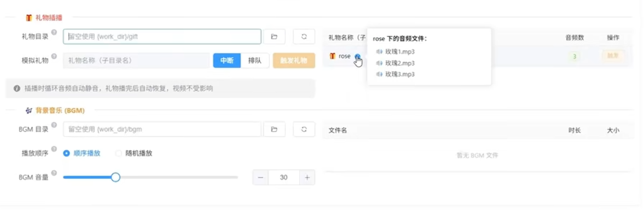Click the gift icon in rose row

[x=332, y=56]
